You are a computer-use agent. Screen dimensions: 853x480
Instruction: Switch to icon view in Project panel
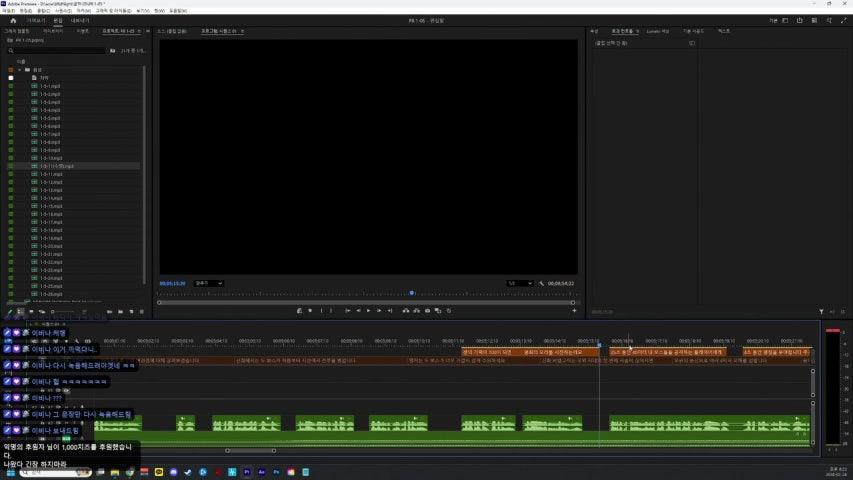(31, 311)
